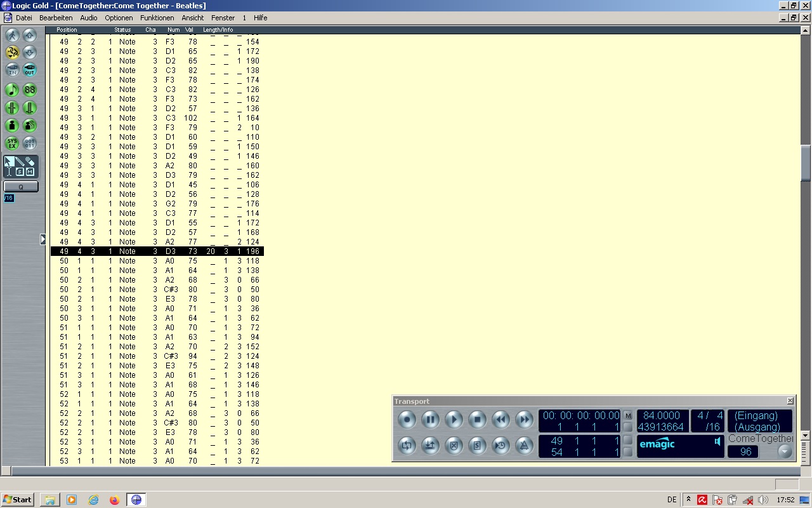Toggle the meta events 001/011 button

click(30, 143)
